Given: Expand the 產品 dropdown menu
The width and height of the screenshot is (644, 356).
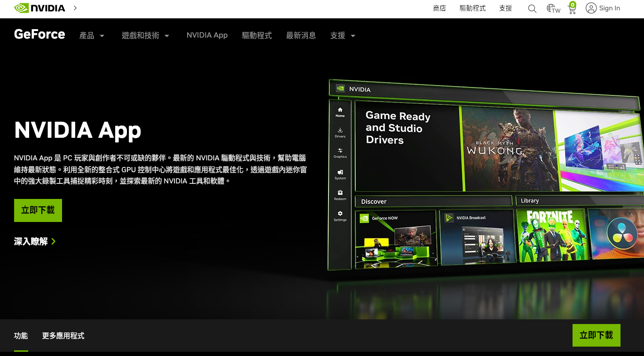Looking at the screenshot, I should coord(92,36).
